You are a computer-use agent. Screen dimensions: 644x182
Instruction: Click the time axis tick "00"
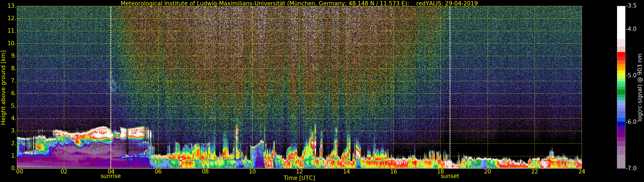point(19,171)
